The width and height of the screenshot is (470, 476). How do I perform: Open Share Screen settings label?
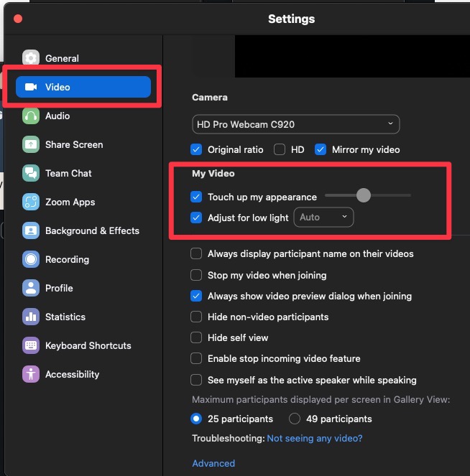[x=74, y=144]
